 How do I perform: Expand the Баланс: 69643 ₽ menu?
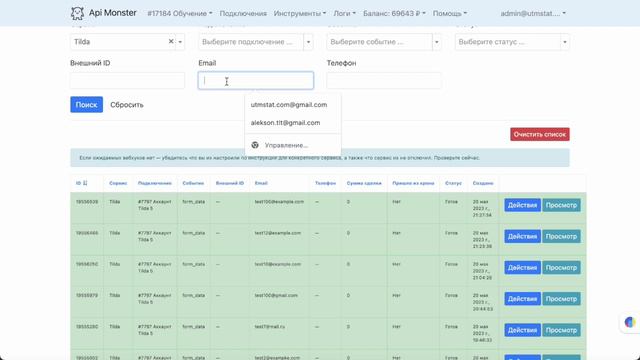(394, 13)
